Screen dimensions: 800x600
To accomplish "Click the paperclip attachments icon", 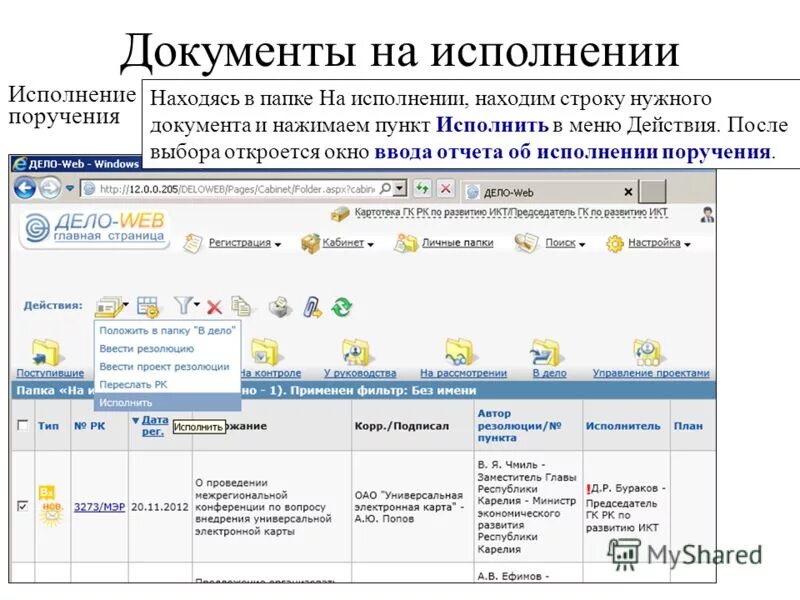I will pos(312,307).
